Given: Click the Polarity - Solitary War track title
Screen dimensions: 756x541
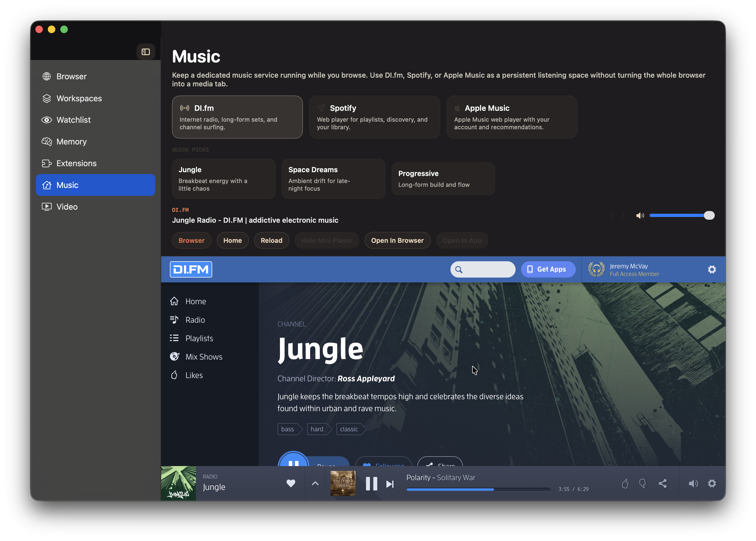Looking at the screenshot, I should [x=441, y=477].
